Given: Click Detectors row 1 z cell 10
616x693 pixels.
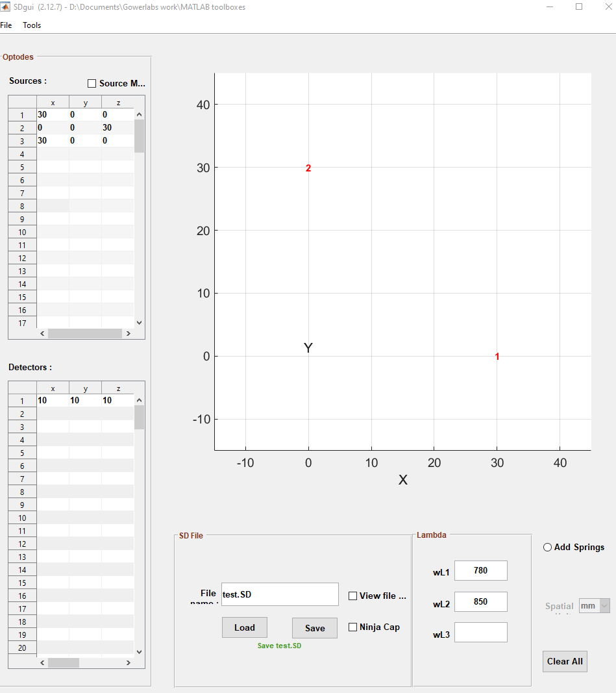Looking at the screenshot, I should click(x=118, y=401).
